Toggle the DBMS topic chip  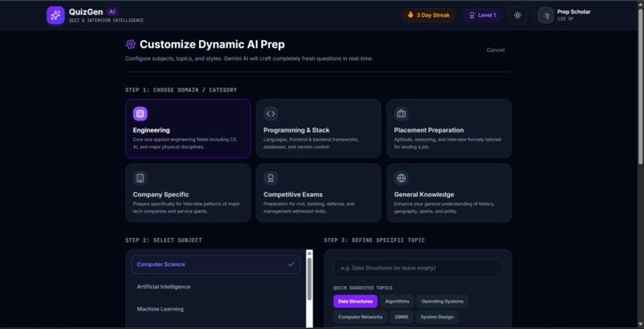point(401,317)
